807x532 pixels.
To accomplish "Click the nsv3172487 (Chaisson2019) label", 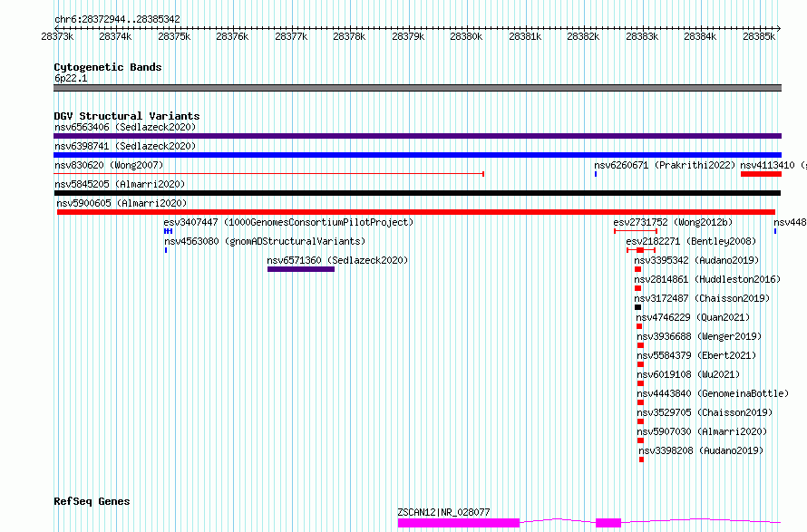I will pyautogui.click(x=702, y=298).
